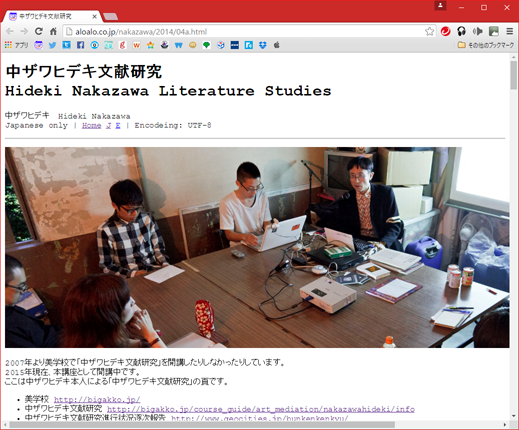
Task: Open the geocities bunkenkenkyu link
Action: click(x=260, y=417)
